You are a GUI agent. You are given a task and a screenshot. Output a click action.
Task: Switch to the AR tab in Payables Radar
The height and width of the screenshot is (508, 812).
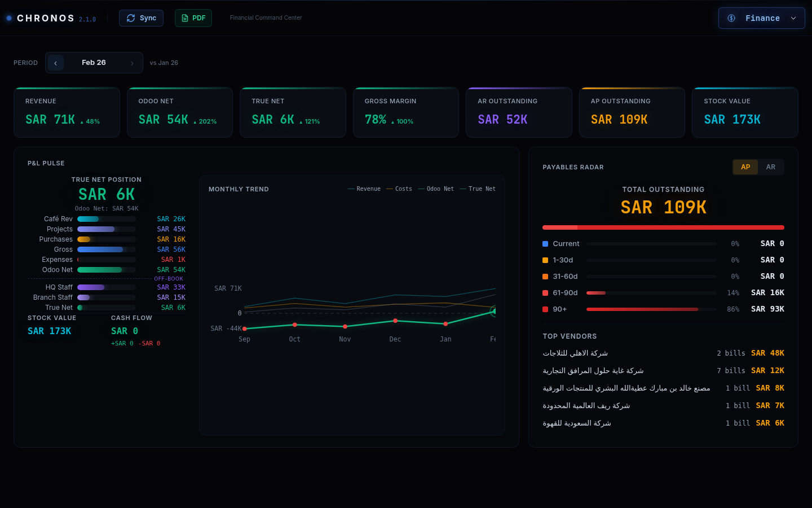(771, 167)
